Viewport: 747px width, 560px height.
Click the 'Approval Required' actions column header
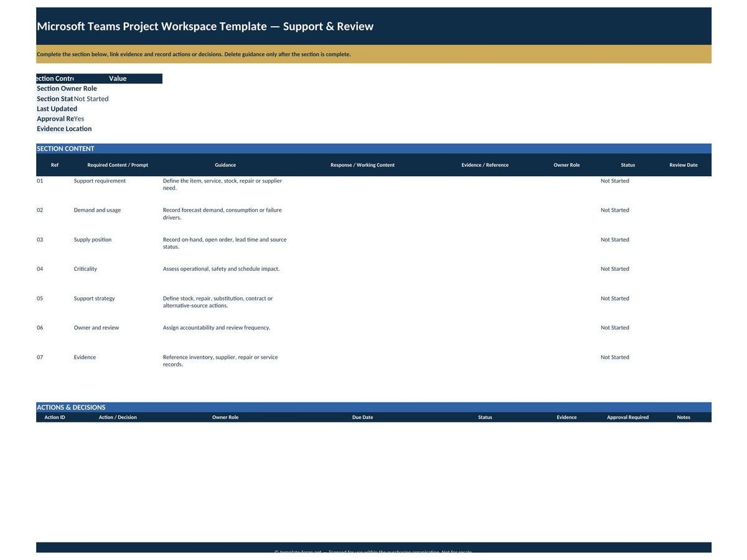coord(628,418)
